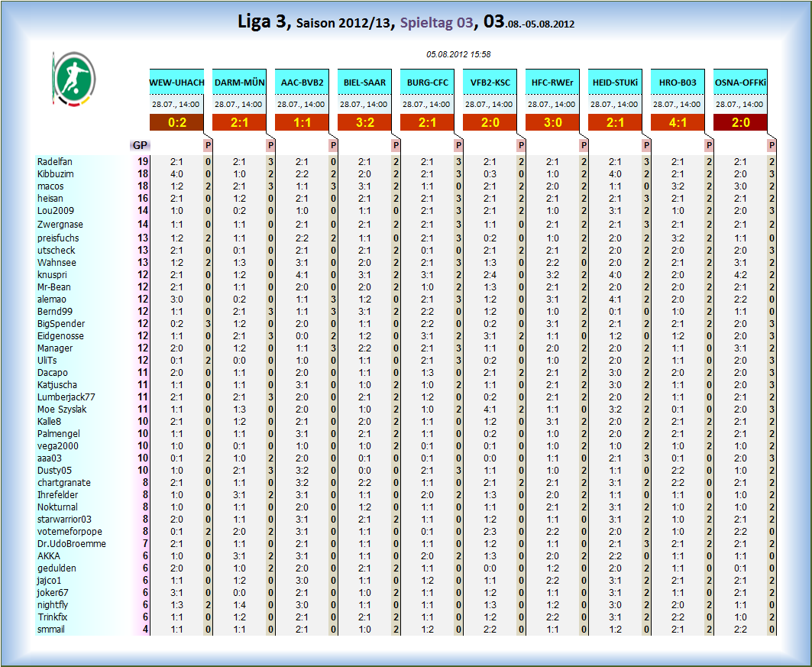Select player Lumberjack77

point(66,397)
